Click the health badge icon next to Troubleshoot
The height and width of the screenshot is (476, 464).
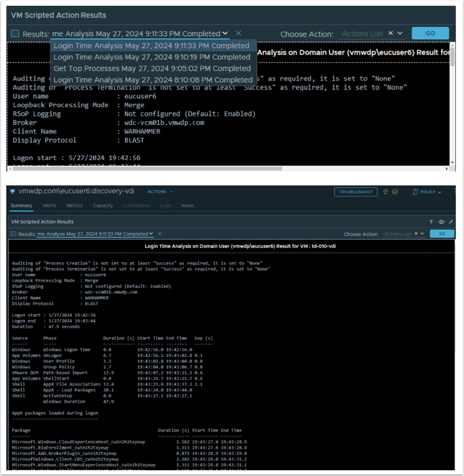[385, 192]
